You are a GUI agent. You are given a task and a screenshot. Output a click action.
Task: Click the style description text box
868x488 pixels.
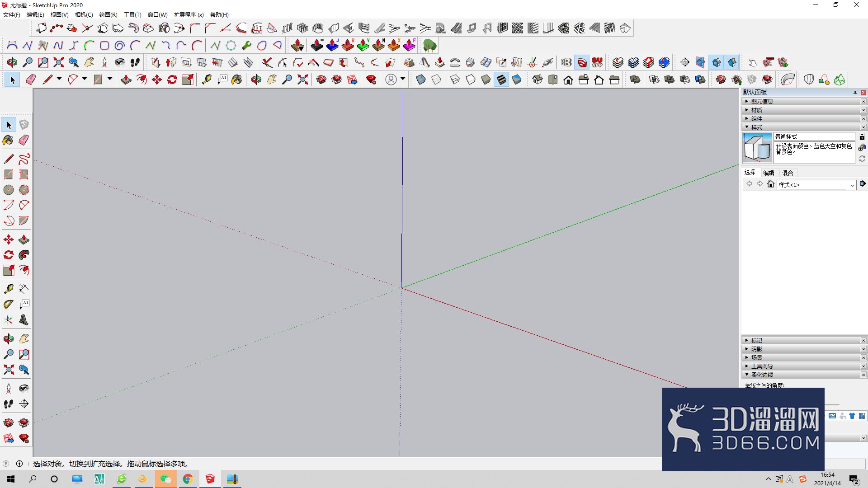point(814,152)
